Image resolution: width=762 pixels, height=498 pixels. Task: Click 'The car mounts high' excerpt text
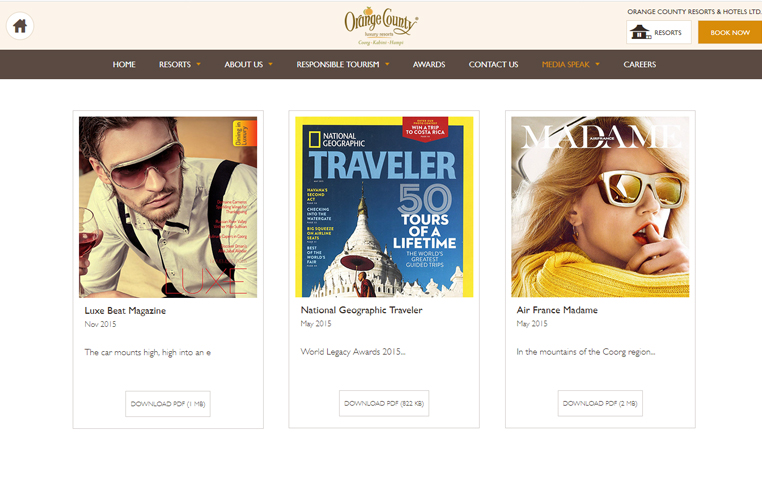pos(148,352)
